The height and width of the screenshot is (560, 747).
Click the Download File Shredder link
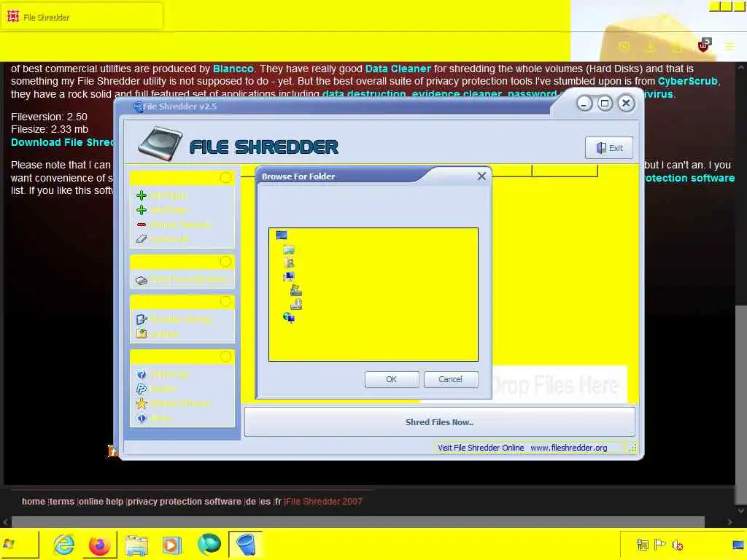tap(63, 142)
